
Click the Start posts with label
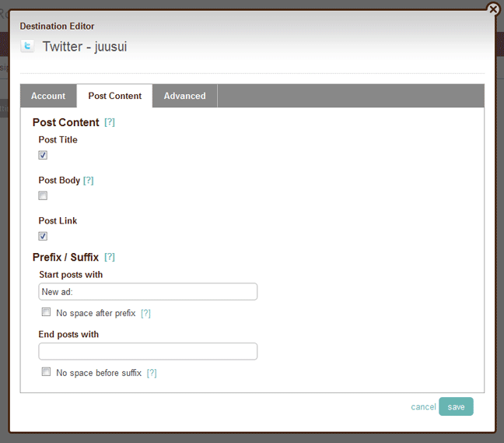click(x=71, y=275)
